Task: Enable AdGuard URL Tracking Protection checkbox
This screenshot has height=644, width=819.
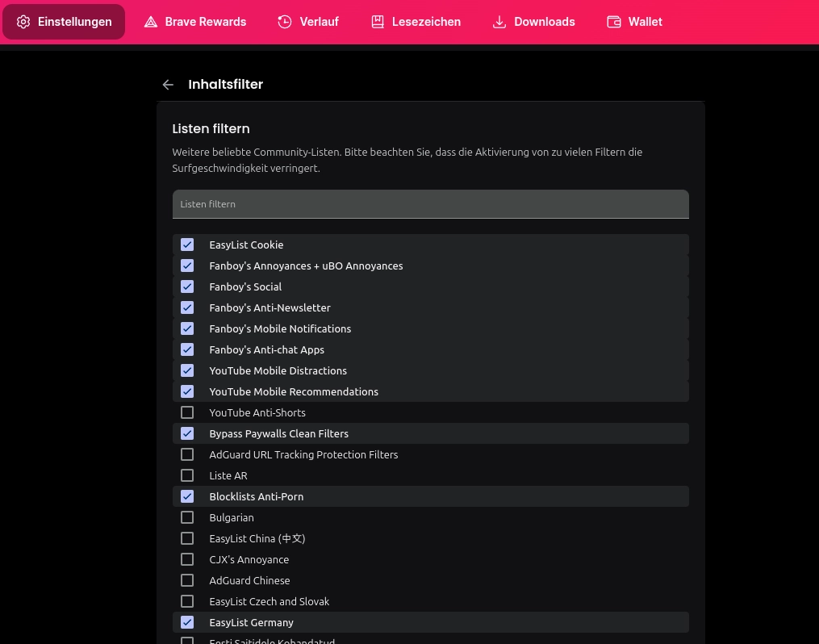Action: tap(187, 454)
